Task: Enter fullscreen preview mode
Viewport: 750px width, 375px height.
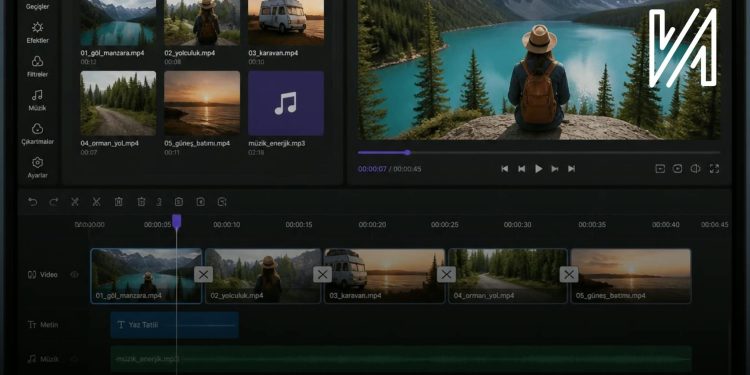Action: coord(714,168)
